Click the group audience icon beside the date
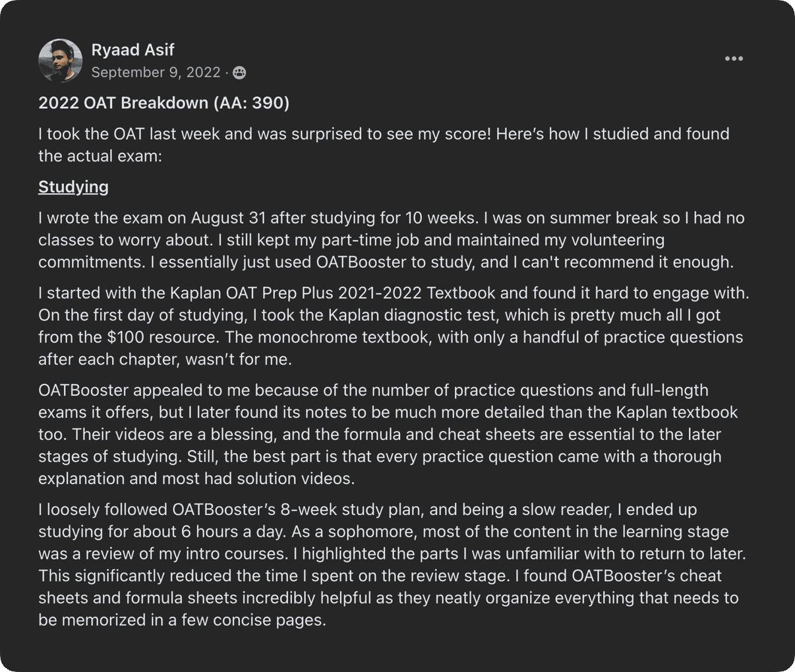 pyautogui.click(x=239, y=73)
